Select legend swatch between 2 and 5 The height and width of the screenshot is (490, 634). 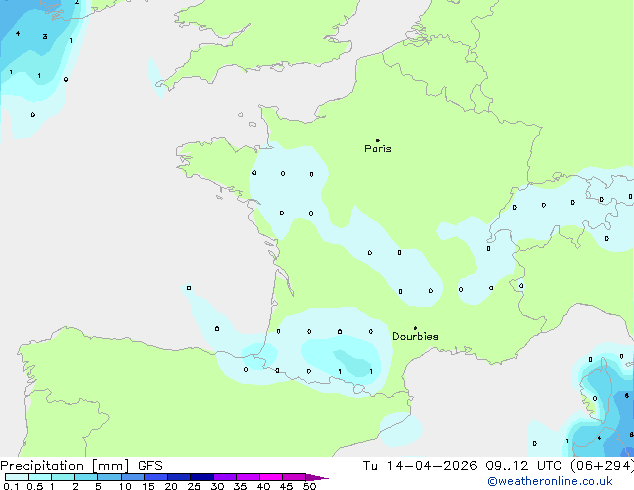click(x=86, y=477)
